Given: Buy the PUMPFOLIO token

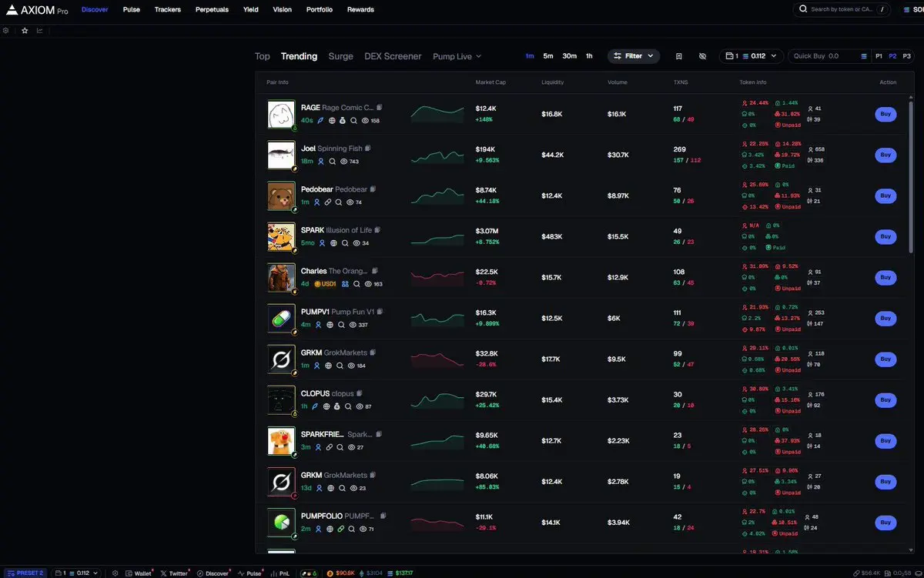Looking at the screenshot, I should (885, 523).
